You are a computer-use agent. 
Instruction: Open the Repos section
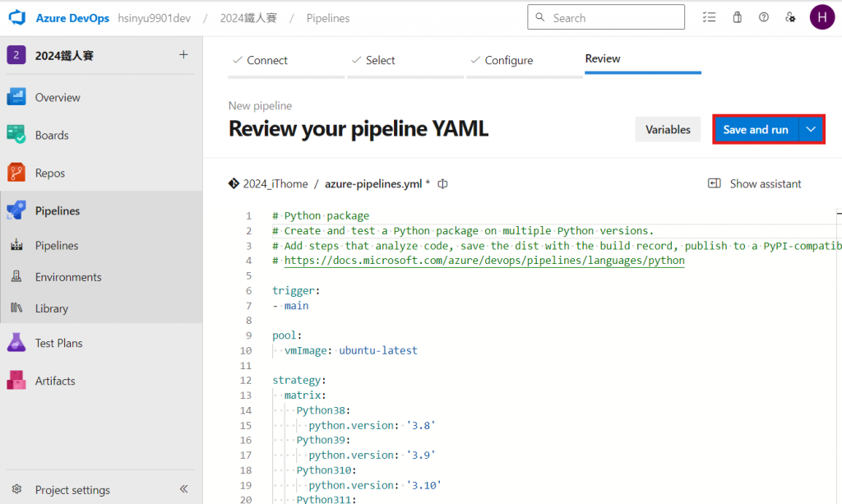pyautogui.click(x=49, y=173)
